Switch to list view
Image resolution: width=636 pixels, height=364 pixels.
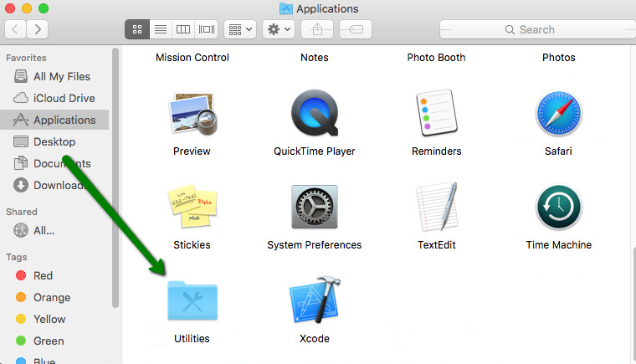click(x=161, y=29)
